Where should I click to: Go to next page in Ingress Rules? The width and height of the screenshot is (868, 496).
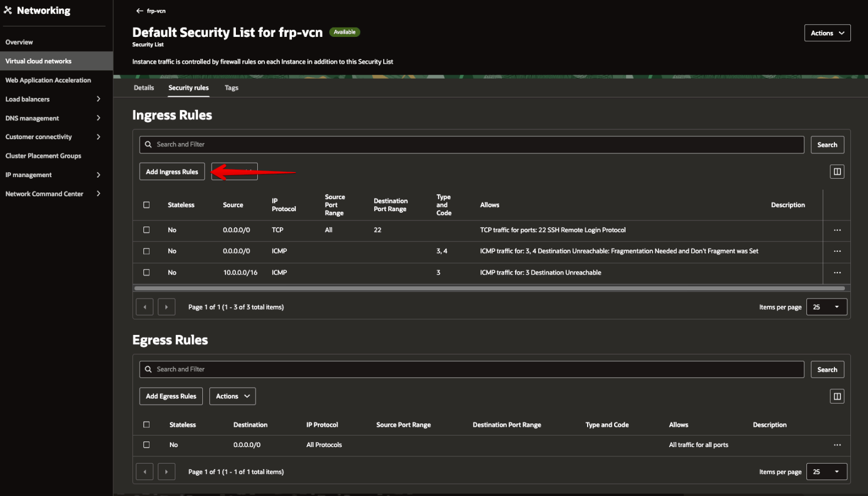(x=167, y=307)
